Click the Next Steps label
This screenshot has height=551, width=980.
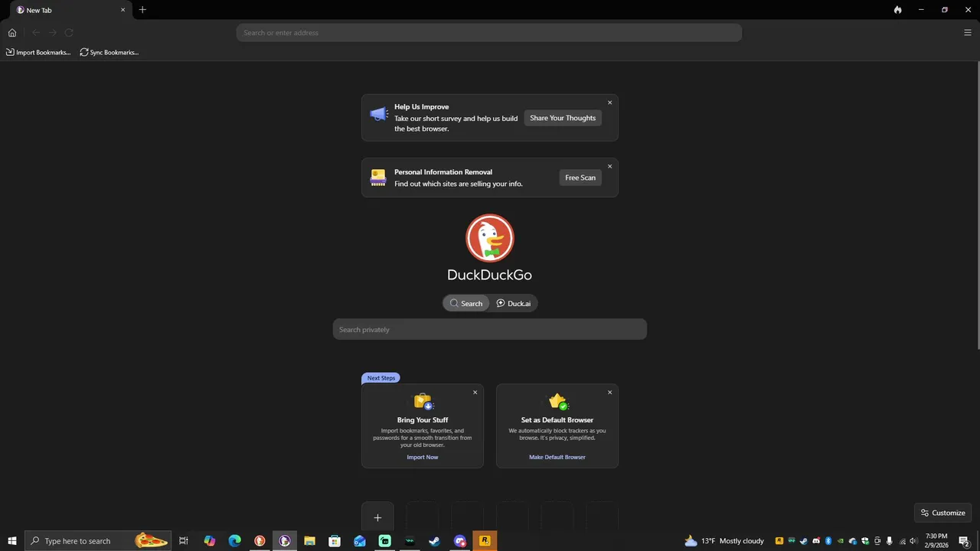coord(381,378)
